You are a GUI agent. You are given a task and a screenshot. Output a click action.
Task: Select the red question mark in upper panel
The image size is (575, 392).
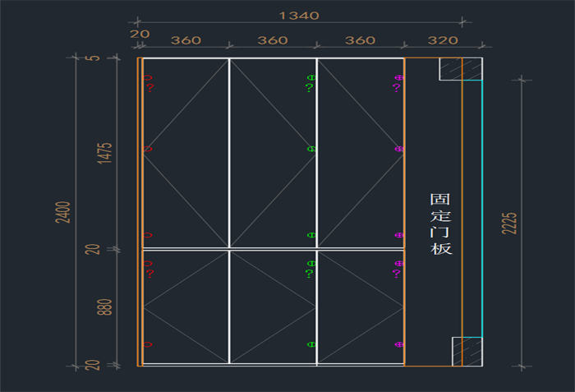(x=150, y=88)
